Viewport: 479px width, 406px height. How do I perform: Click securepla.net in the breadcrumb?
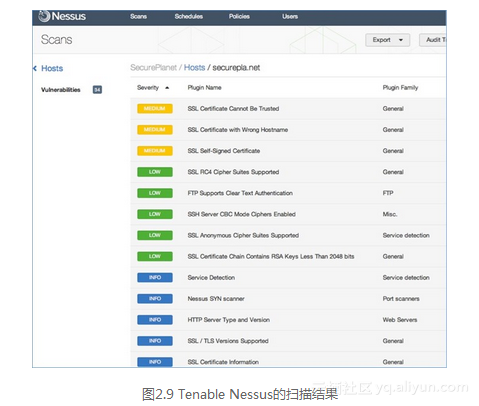click(x=236, y=68)
